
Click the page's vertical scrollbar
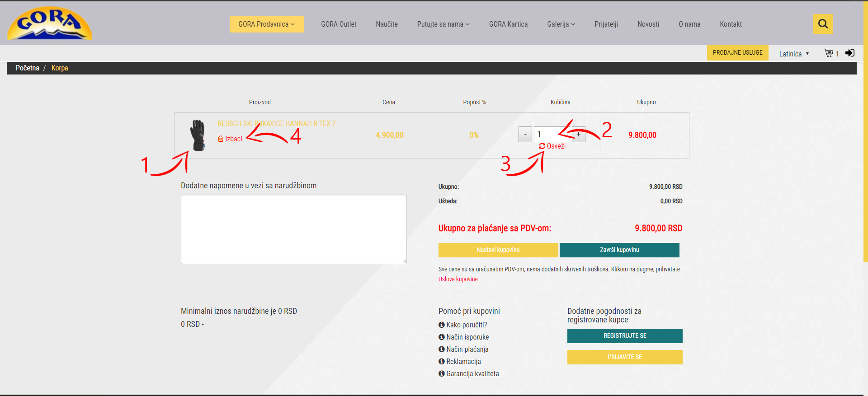pyautogui.click(x=865, y=131)
